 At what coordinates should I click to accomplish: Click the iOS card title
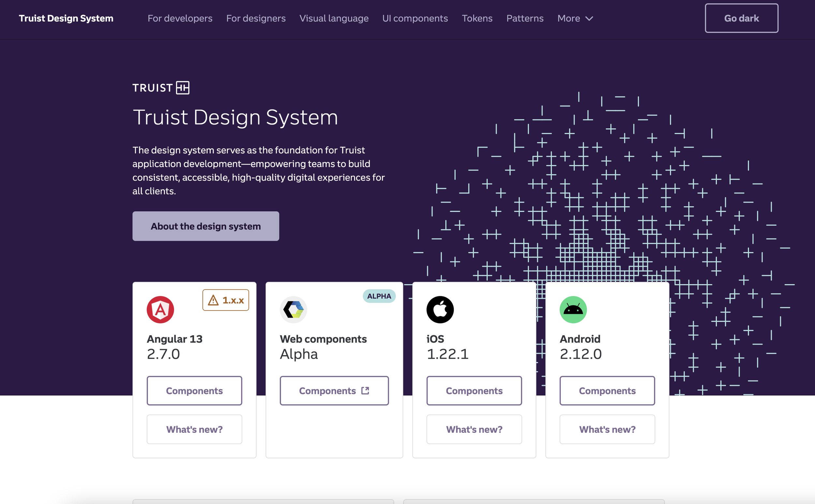436,339
